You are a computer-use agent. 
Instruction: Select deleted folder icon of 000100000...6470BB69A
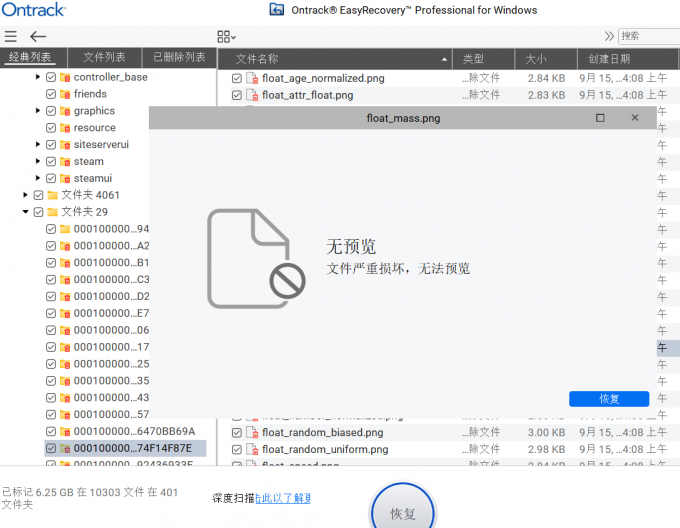(x=65, y=431)
